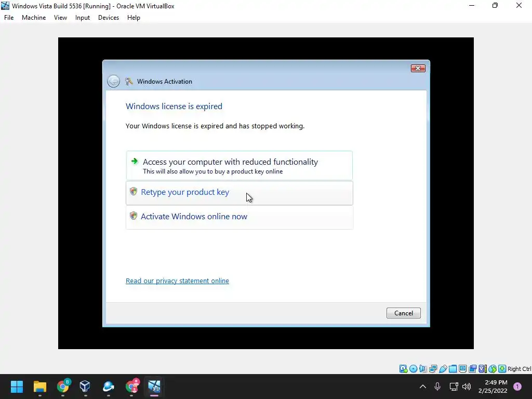532x399 pixels.
Task: Open the notification badge showing 1
Action: point(517,387)
